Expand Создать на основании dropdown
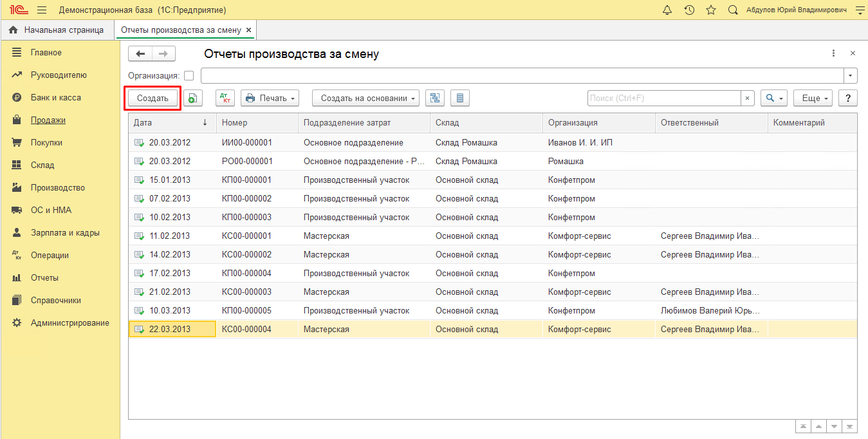Viewport: 868px width, 439px height. click(365, 98)
